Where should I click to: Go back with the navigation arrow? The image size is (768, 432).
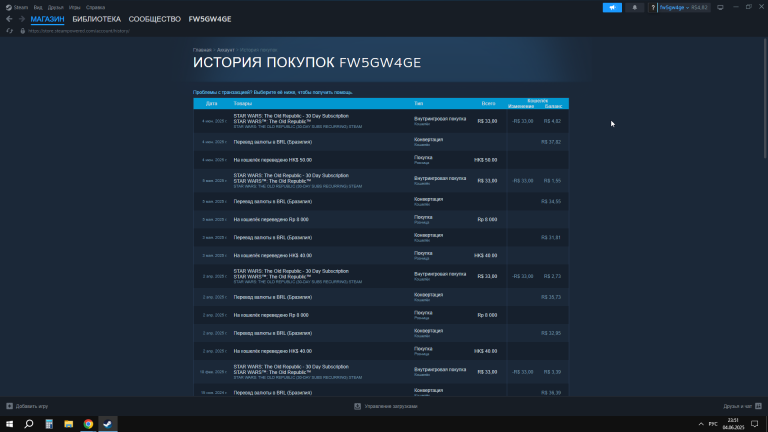tap(9, 19)
